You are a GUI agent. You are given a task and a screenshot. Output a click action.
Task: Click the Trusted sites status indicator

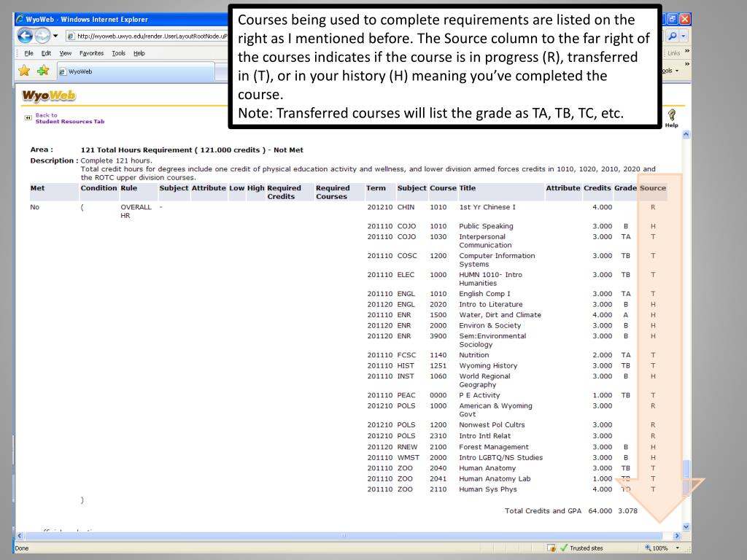[x=581, y=548]
